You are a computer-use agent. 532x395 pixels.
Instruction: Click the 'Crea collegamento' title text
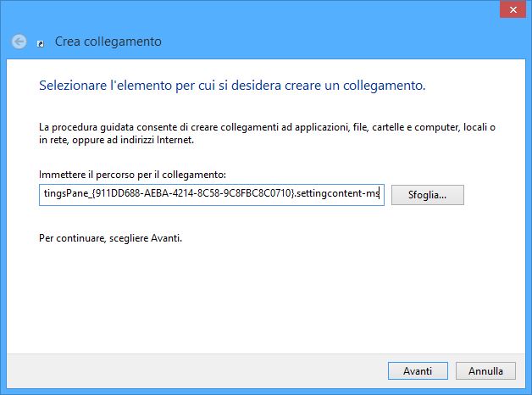[x=108, y=42]
